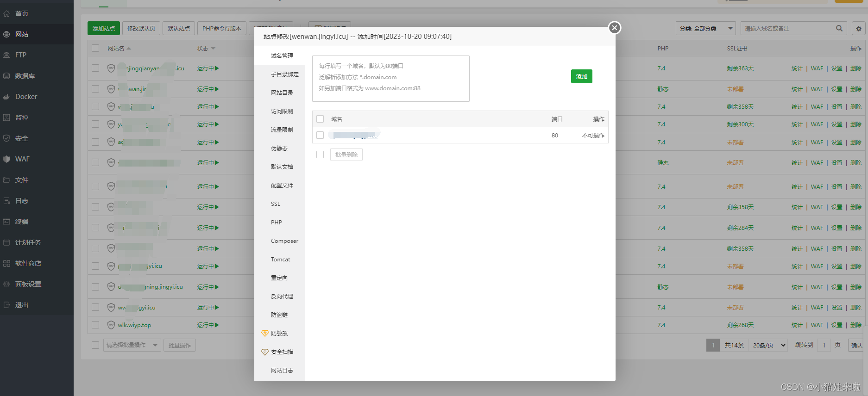Click the 批量删除 button
Viewport: 868px width, 396px height.
pyautogui.click(x=346, y=155)
